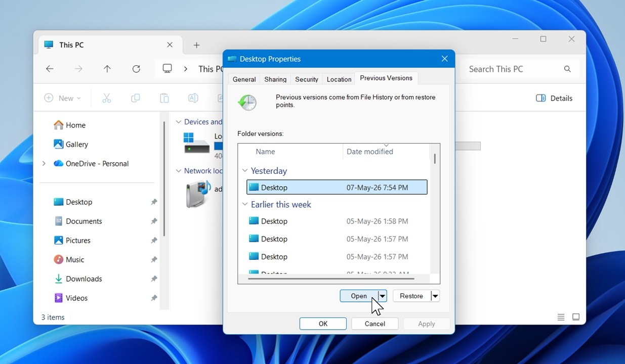625x364 pixels.
Task: Open Videos in the sidebar
Action: [x=71, y=298]
